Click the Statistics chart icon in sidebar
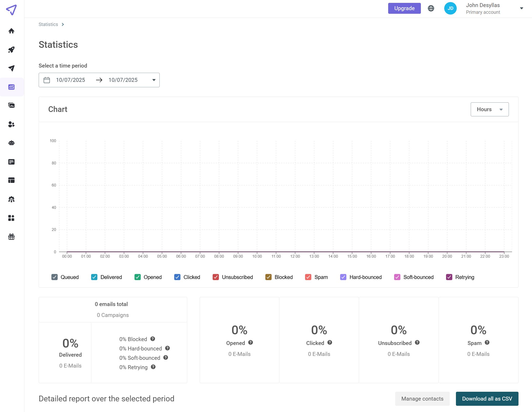 (x=11, y=87)
